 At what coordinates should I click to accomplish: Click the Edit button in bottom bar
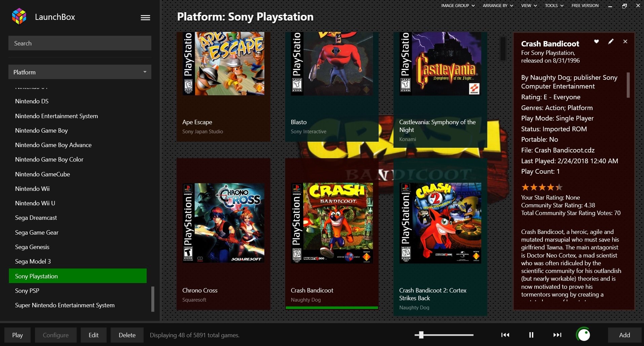tap(93, 335)
